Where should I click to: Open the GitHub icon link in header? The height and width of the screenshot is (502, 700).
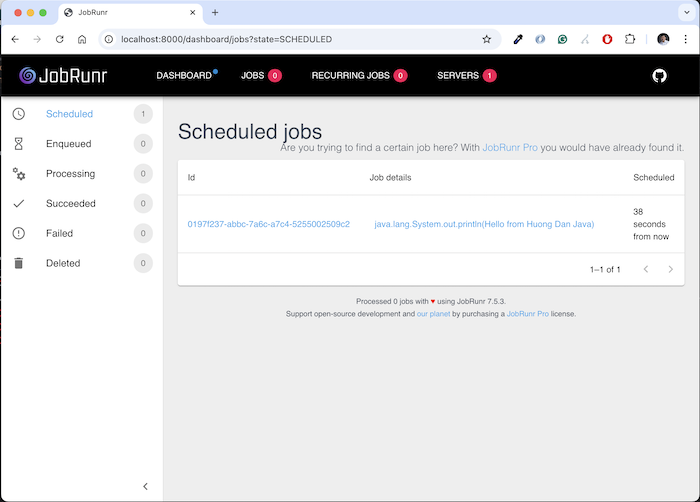(659, 75)
